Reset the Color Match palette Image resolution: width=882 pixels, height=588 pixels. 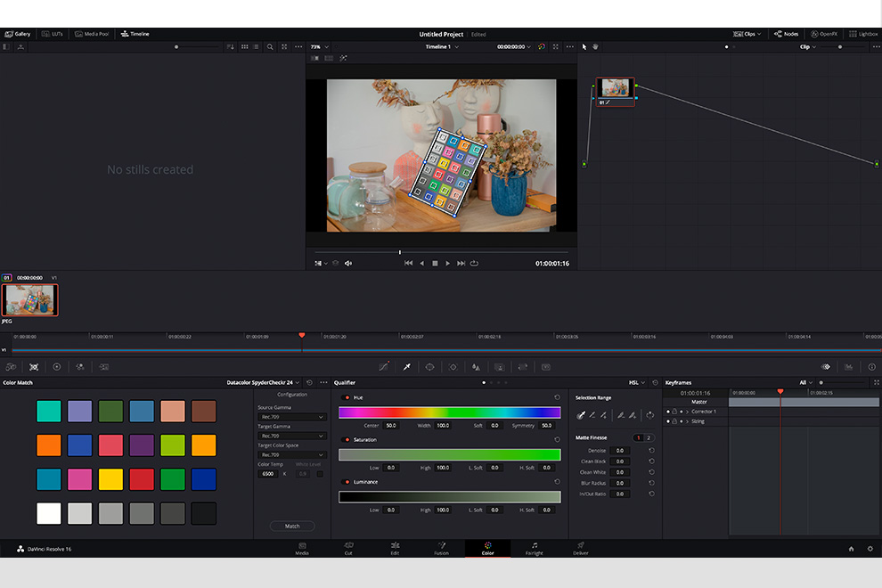click(x=309, y=382)
